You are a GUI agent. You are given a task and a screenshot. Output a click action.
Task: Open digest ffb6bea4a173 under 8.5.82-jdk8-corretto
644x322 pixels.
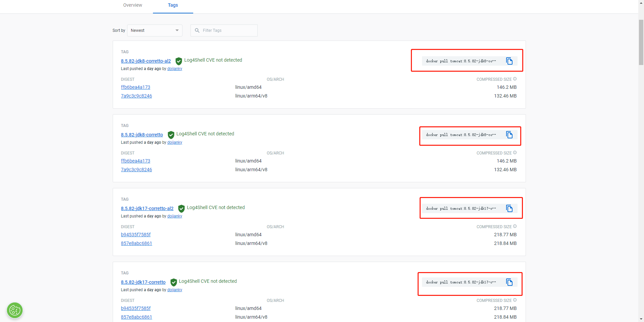click(x=136, y=161)
